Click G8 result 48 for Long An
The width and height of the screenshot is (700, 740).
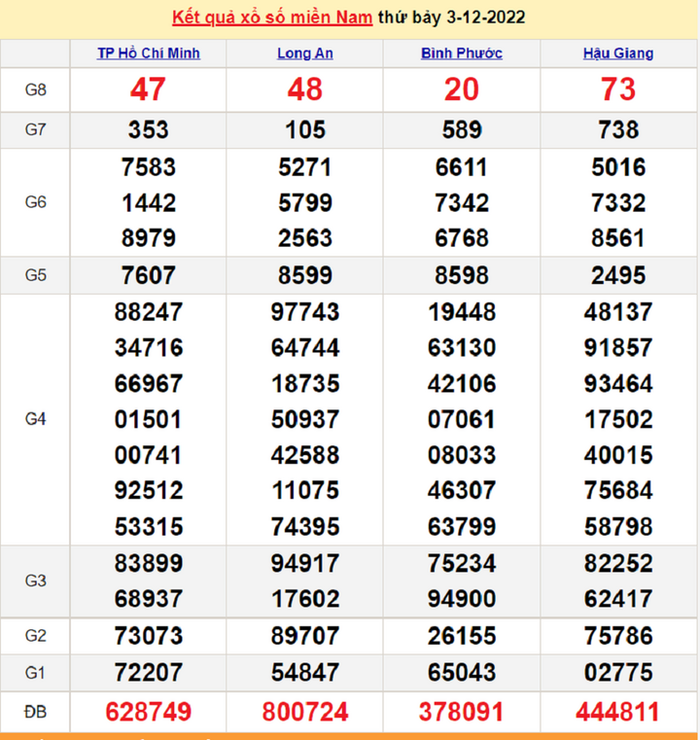tap(305, 89)
